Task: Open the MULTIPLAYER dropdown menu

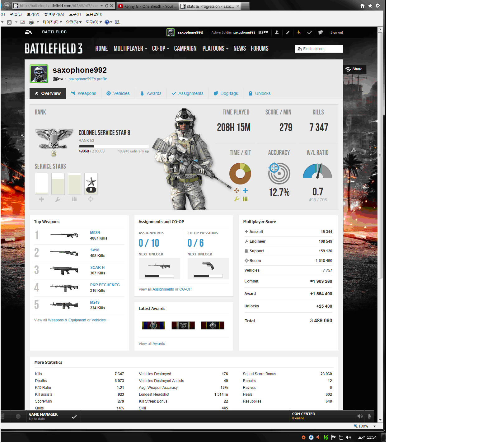Action: (130, 49)
